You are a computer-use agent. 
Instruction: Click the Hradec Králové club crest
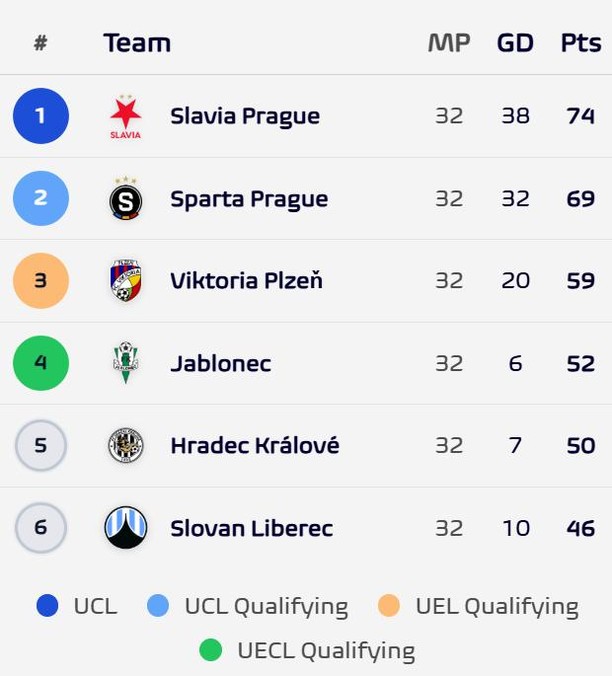(x=125, y=445)
